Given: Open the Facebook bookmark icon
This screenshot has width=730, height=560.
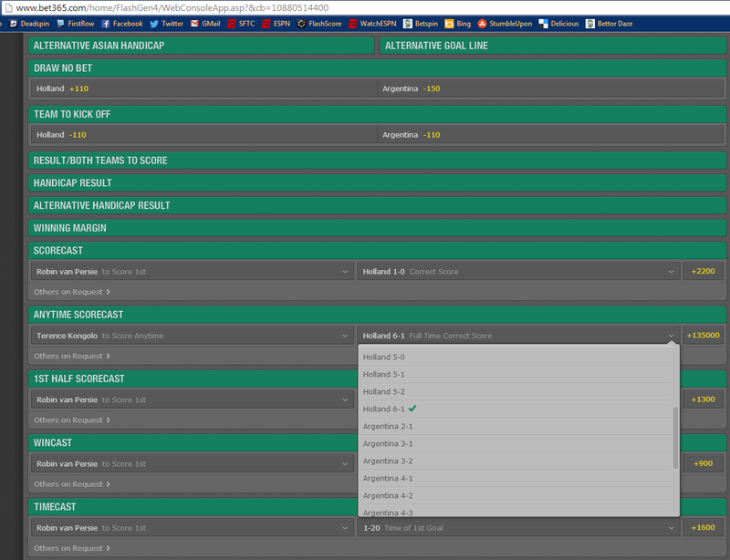Looking at the screenshot, I should 106,24.
